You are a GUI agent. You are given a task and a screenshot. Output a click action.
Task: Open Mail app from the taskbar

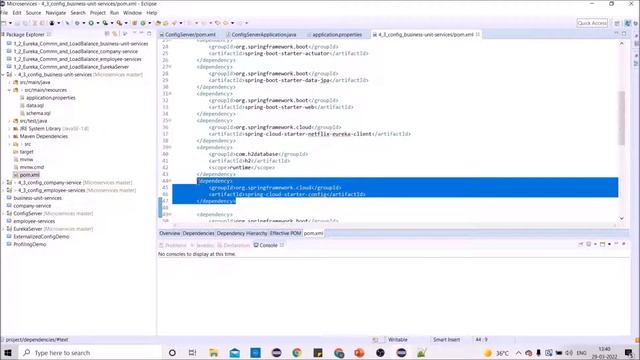click(x=235, y=353)
